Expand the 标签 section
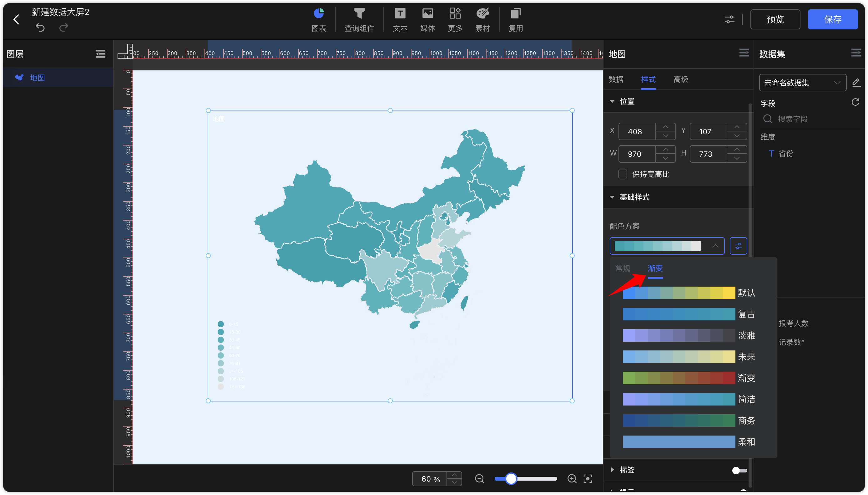868x495 pixels. [x=612, y=470]
